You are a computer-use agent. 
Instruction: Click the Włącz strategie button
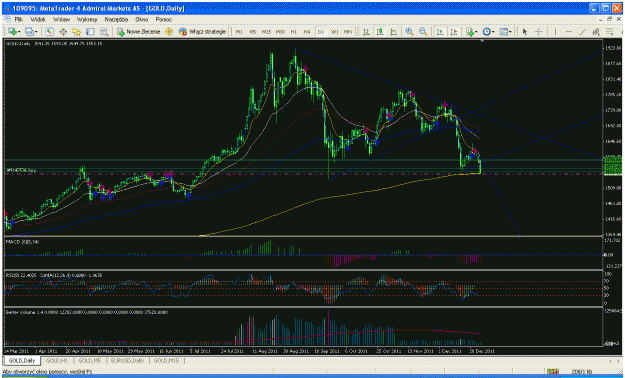coord(202,32)
